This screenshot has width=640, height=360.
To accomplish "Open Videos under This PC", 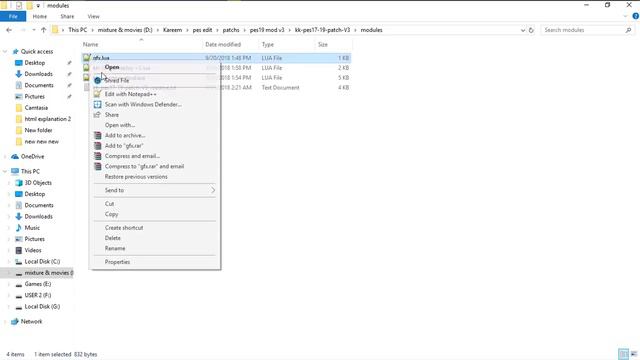I will (33, 250).
